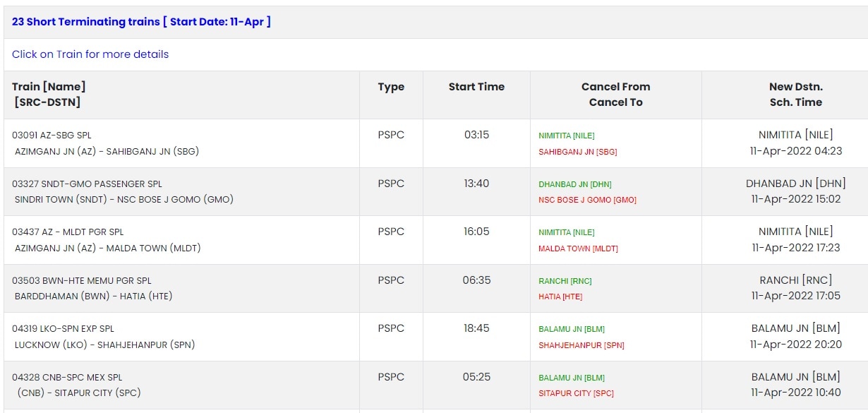868x413 pixels.
Task: Click the New Dstn. Sch. Time header
Action: tap(796, 95)
